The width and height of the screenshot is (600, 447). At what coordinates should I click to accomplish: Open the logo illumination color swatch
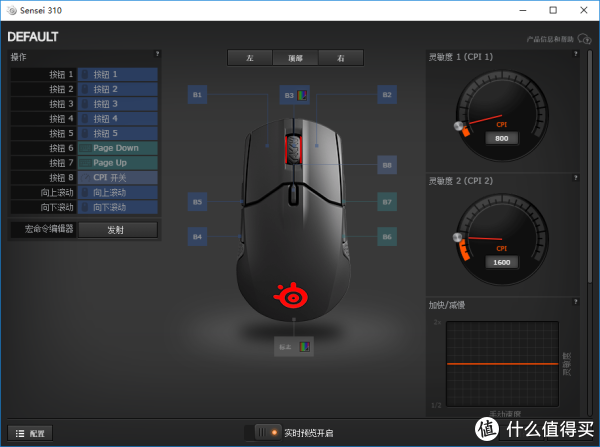304,347
